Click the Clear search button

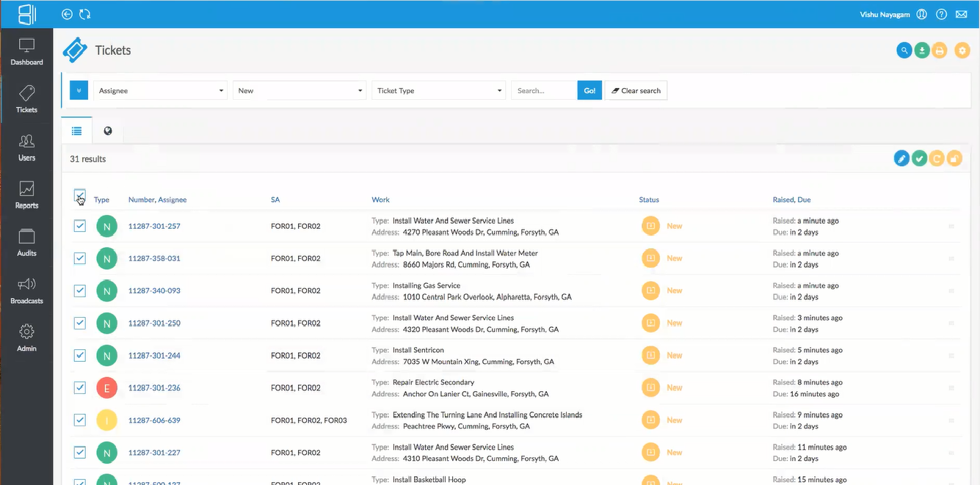coord(636,90)
